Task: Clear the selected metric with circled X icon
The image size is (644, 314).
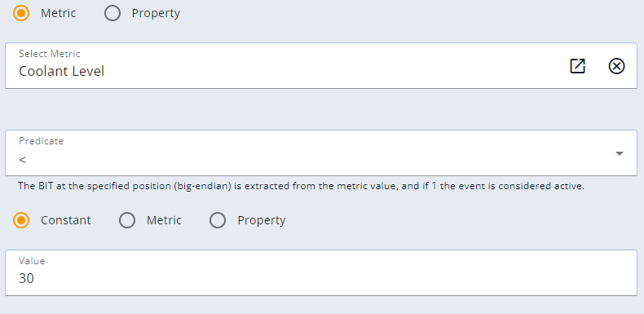Action: point(616,66)
